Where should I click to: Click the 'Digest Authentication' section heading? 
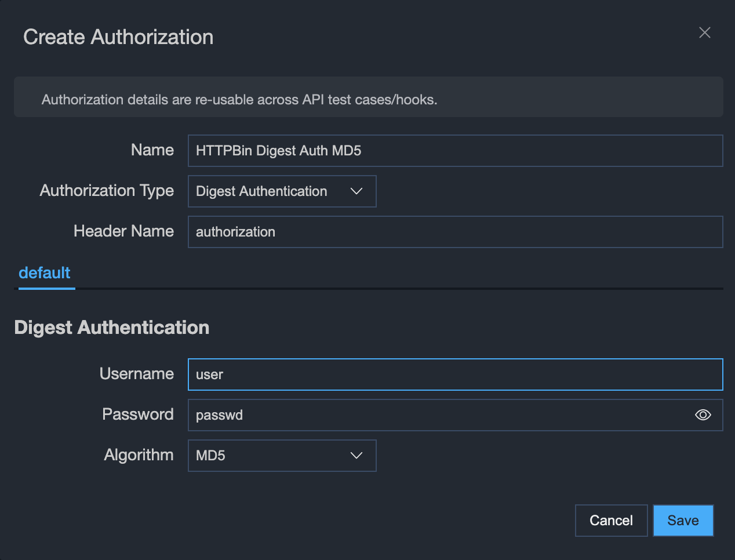click(112, 328)
